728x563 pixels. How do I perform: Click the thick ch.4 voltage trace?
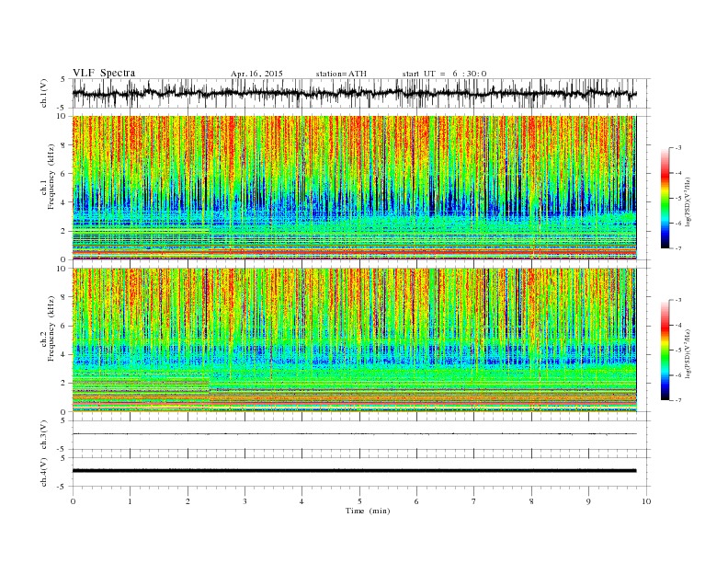click(354, 471)
